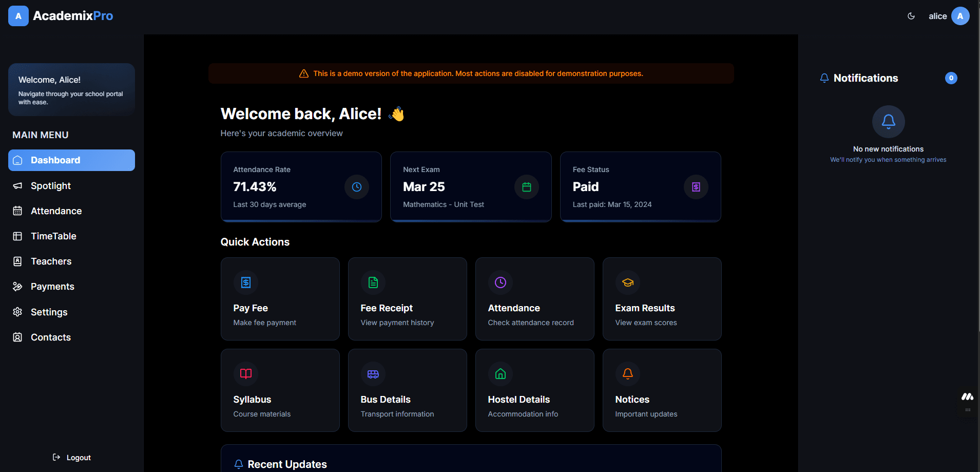This screenshot has width=980, height=472.
Task: Click the attendance card progress bar
Action: tap(301, 220)
